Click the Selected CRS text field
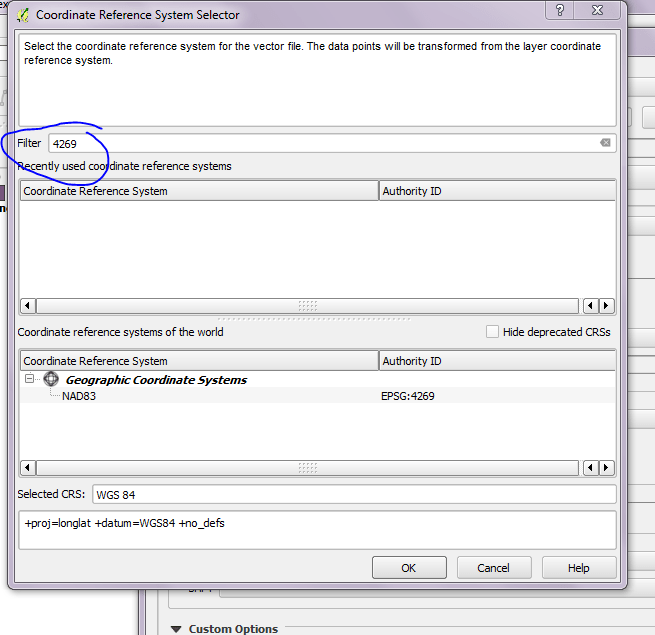 352,495
